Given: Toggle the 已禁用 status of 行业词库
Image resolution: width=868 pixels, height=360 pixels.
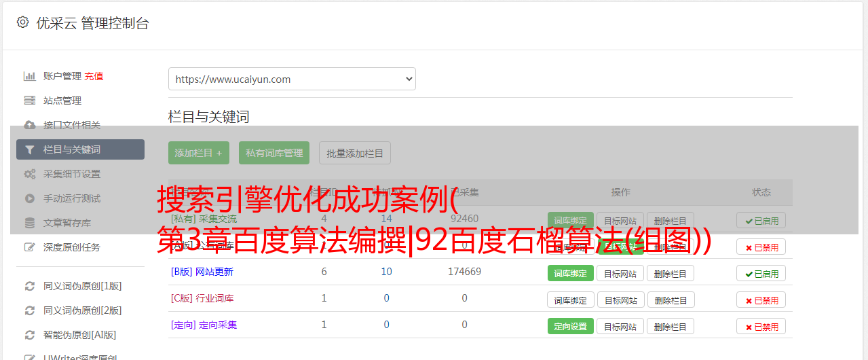Looking at the screenshot, I should 761,300.
